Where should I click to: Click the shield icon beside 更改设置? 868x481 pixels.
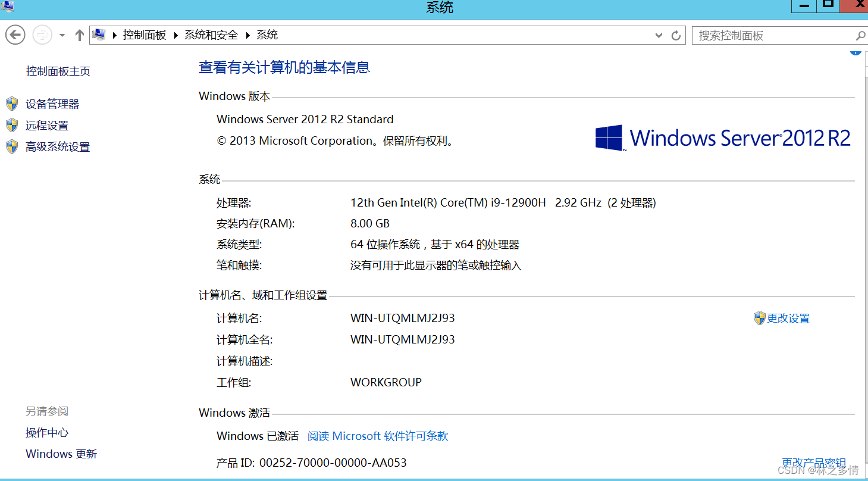[x=759, y=318]
